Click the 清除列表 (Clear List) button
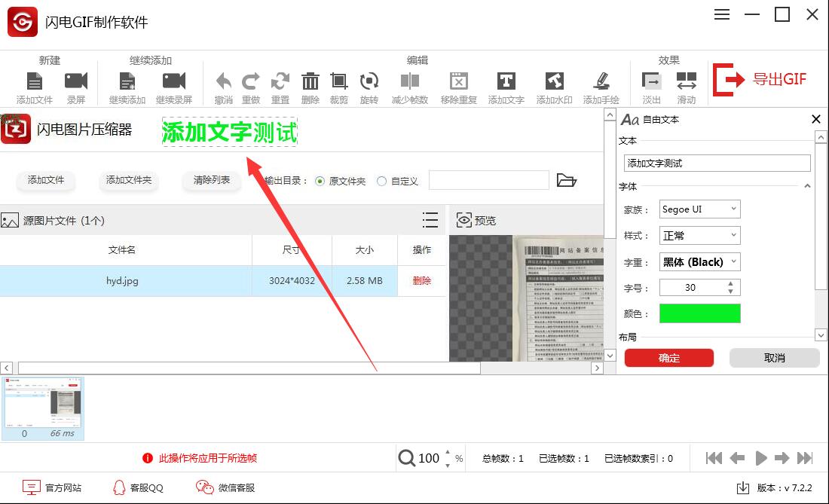Image resolution: width=829 pixels, height=504 pixels. (211, 181)
